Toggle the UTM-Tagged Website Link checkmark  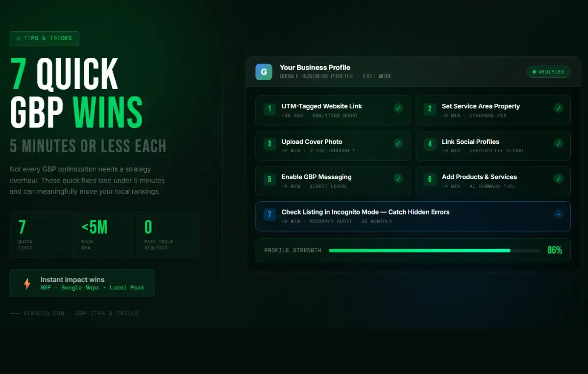coord(398,108)
